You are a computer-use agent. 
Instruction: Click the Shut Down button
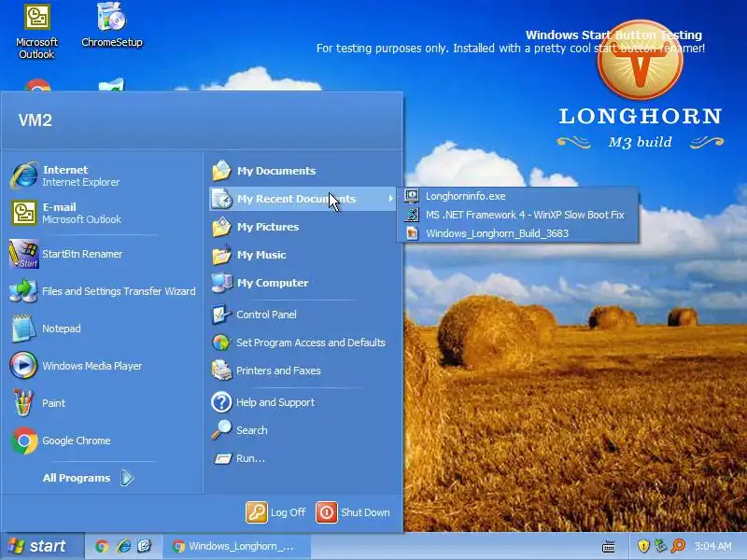pyautogui.click(x=353, y=512)
